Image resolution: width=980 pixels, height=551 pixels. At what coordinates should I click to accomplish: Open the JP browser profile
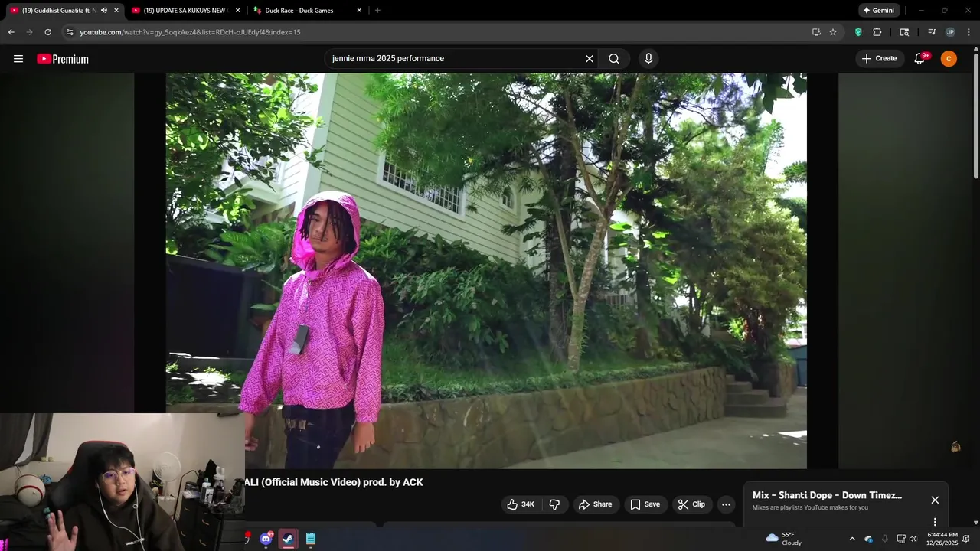click(x=950, y=32)
